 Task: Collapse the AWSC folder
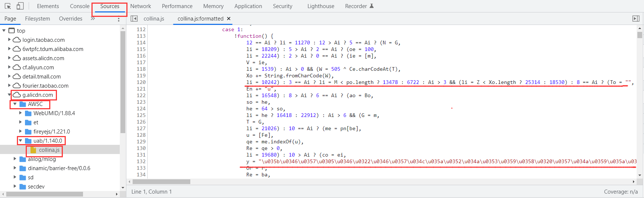click(15, 104)
